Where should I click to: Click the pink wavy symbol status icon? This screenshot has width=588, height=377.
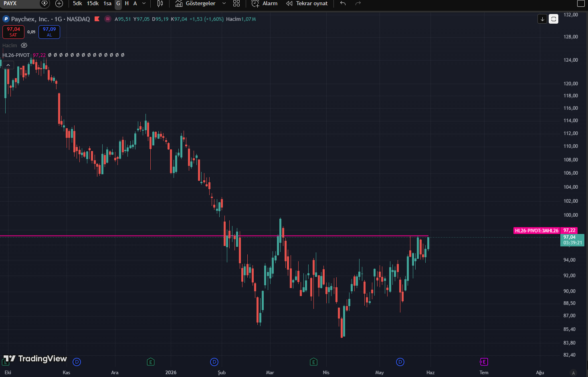tap(107, 19)
